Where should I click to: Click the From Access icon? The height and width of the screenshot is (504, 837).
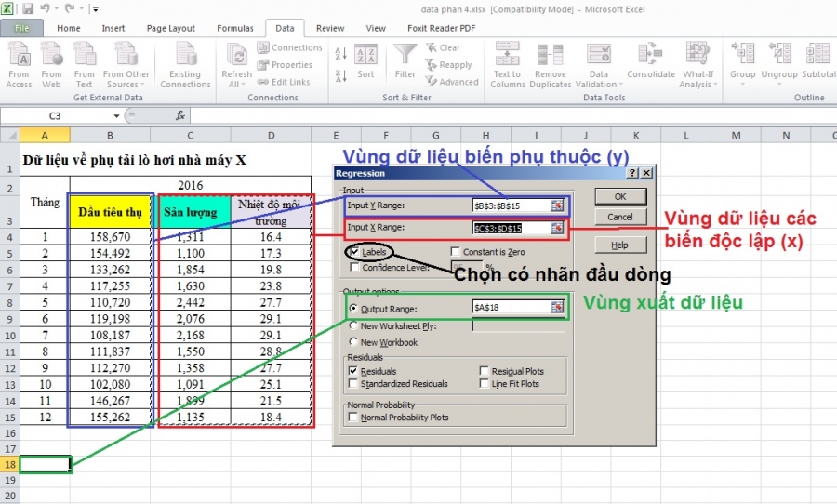point(19,56)
